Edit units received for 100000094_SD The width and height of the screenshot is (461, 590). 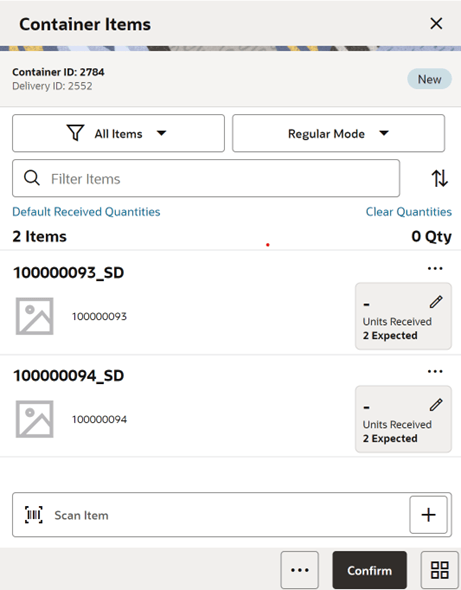tap(436, 405)
